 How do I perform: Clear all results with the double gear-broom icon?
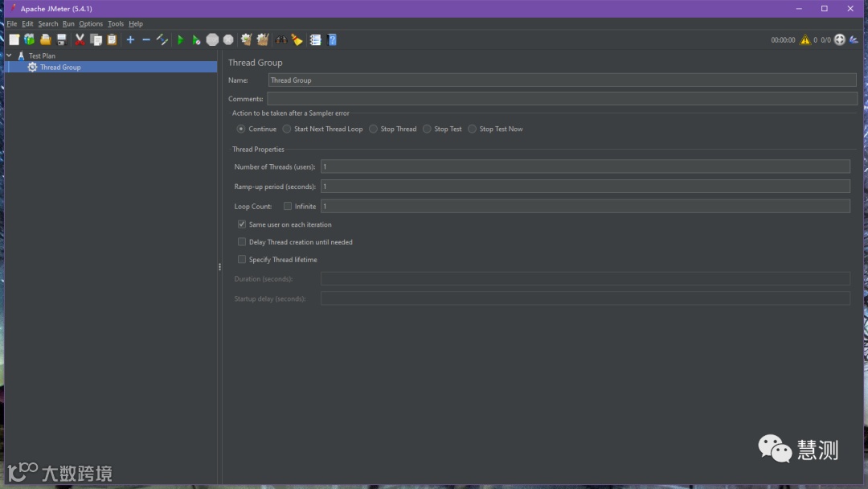coord(262,39)
